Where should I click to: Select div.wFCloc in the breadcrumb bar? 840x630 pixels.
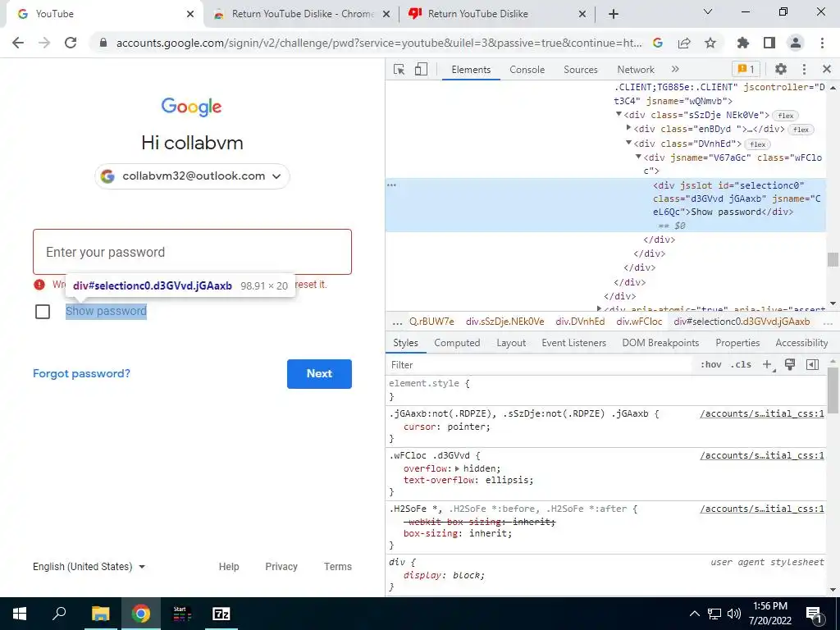639,322
